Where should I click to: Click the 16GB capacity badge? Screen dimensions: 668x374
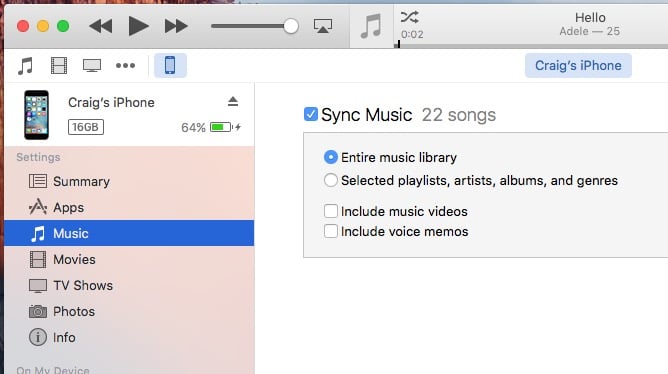86,127
